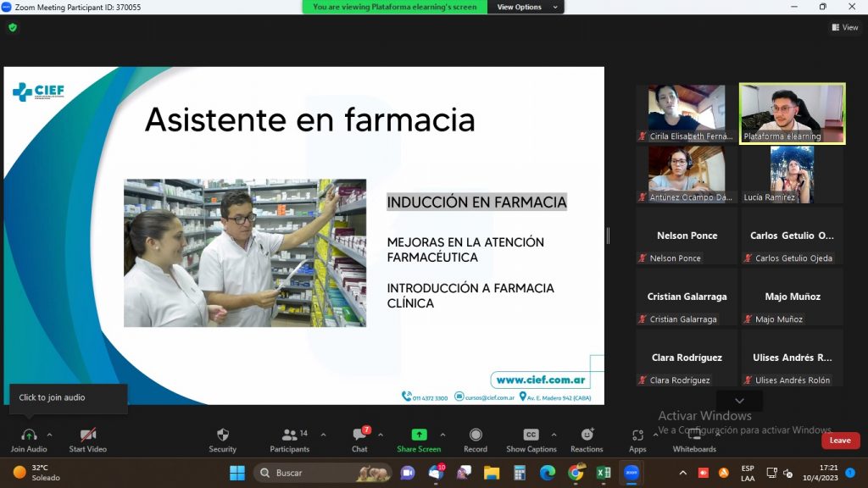Screen dimensions: 868x488
Task: Select Cristian Galarraga's participant tile
Action: pyautogui.click(x=687, y=297)
